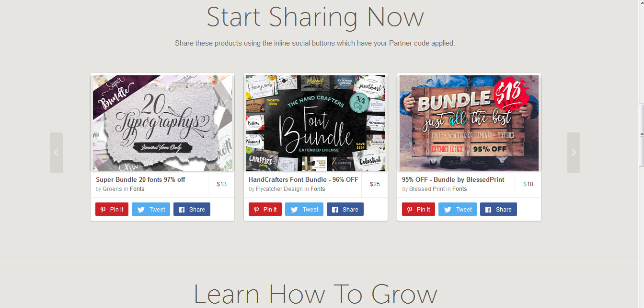Pin the BlessedPrint bundle product
Image resolution: width=644 pixels, height=308 pixels.
[418, 209]
